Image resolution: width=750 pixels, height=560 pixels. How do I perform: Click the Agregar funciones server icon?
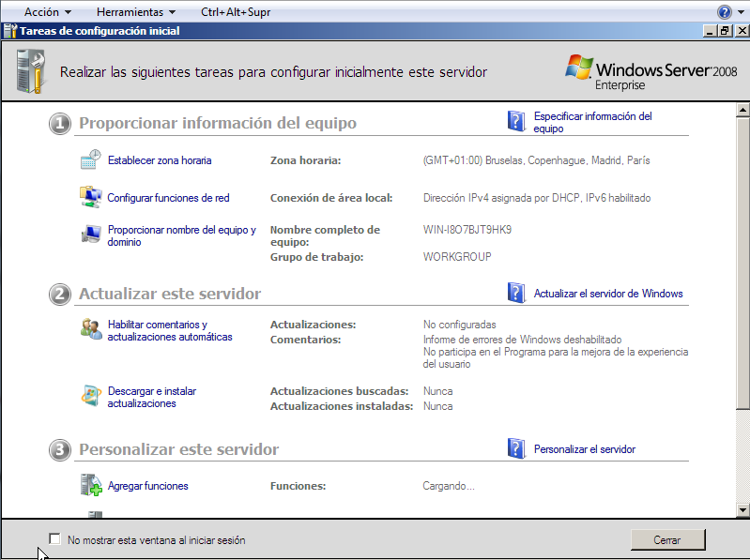pos(91,485)
